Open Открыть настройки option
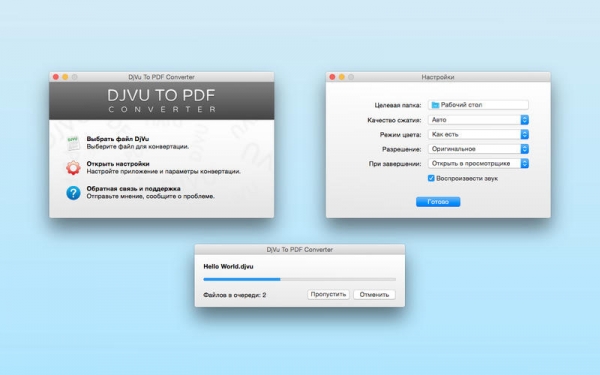This screenshot has width=600, height=375. tap(118, 164)
